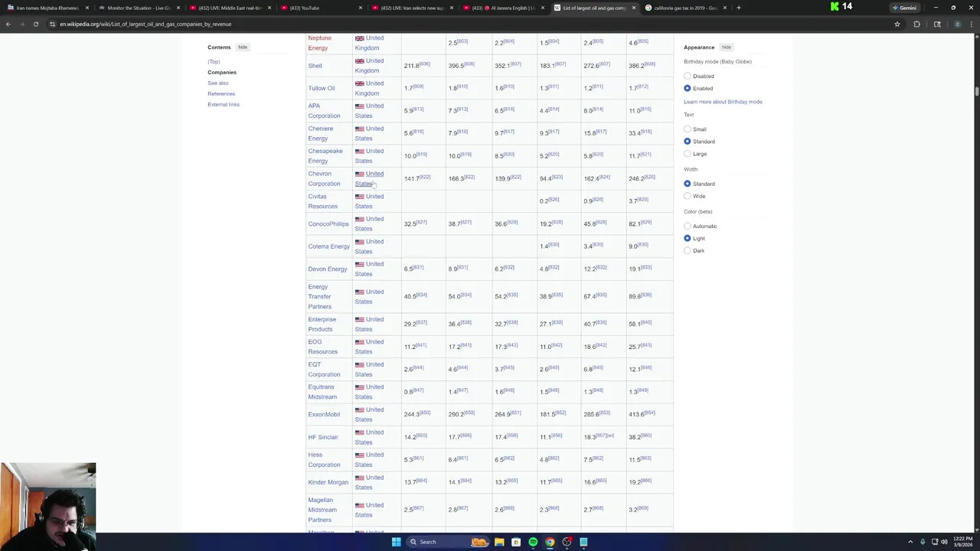The image size is (980, 551).
Task: Open the Gemini button in title bar
Action: [904, 8]
